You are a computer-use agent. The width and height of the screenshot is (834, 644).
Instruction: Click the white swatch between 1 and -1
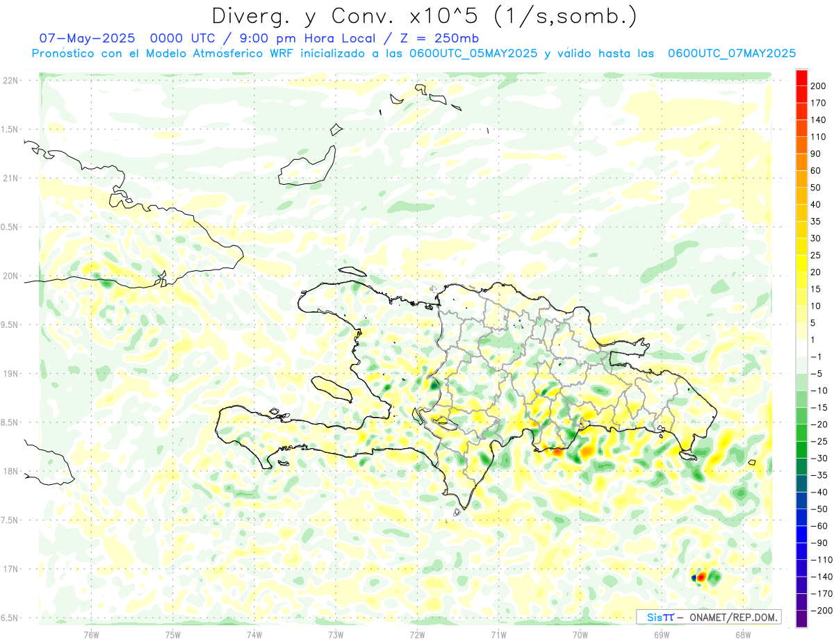tap(801, 348)
